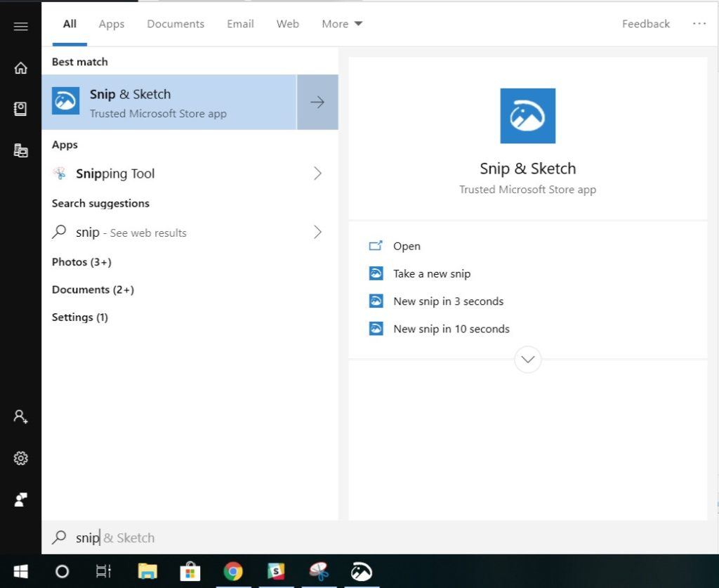The height and width of the screenshot is (588, 719).
Task: Switch to the Web search tab
Action: tap(287, 23)
